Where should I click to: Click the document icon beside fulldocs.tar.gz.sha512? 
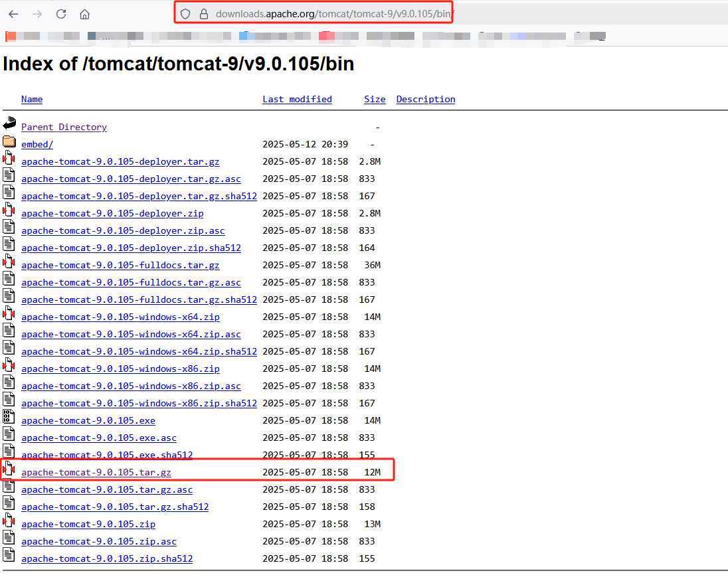point(9,296)
